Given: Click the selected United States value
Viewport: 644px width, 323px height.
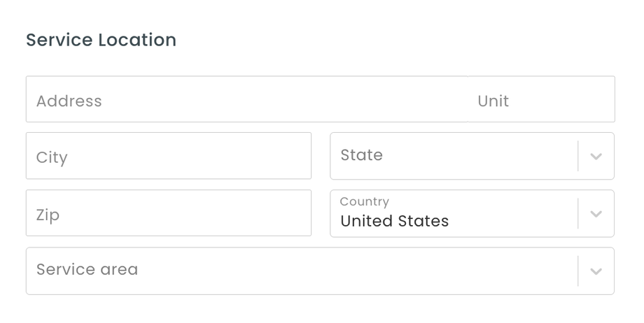Looking at the screenshot, I should 394,222.
